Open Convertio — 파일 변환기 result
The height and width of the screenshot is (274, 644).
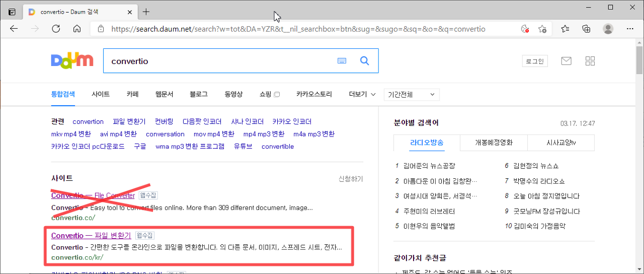point(91,235)
